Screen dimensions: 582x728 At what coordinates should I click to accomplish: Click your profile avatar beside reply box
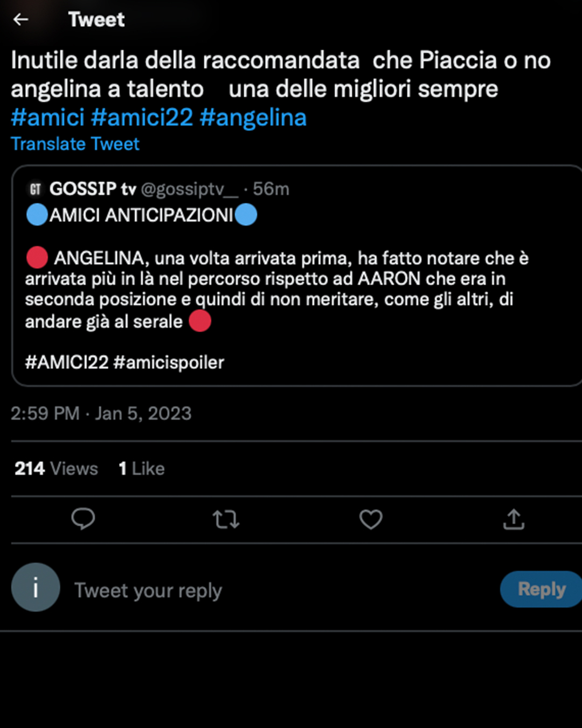tap(36, 587)
